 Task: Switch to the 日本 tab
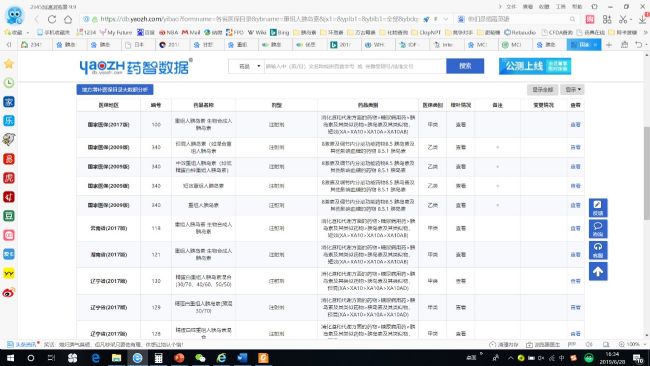point(139,44)
